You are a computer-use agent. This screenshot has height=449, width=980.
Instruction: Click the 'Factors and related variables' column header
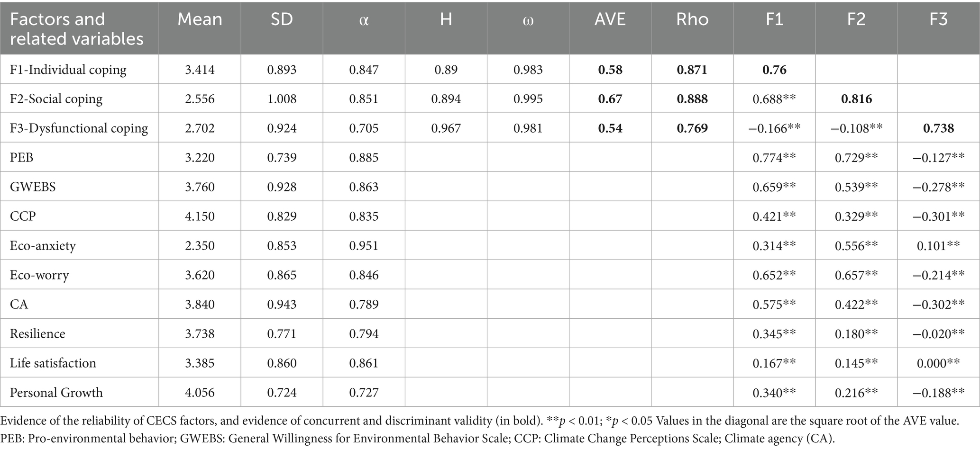(76, 28)
